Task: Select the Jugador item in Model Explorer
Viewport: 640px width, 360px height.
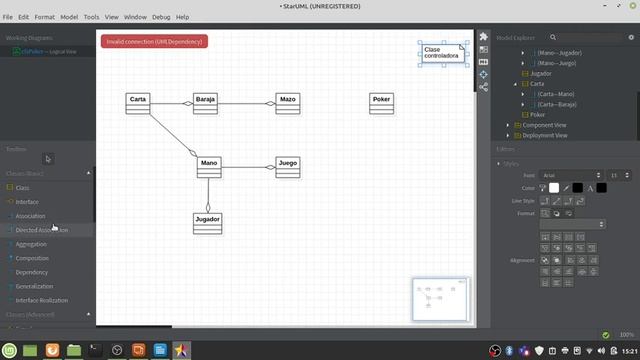Action: point(540,73)
